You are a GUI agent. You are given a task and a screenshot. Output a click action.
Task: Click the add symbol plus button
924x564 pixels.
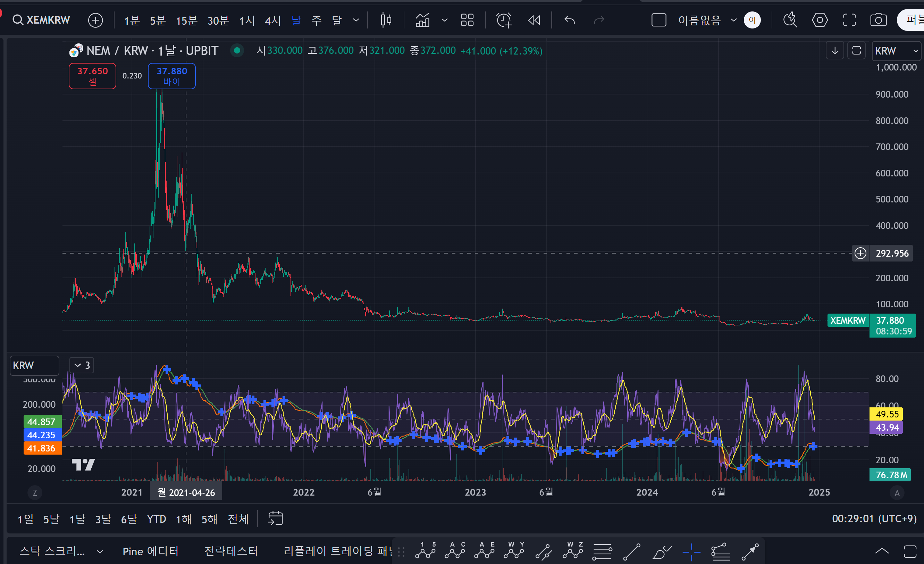(x=95, y=20)
